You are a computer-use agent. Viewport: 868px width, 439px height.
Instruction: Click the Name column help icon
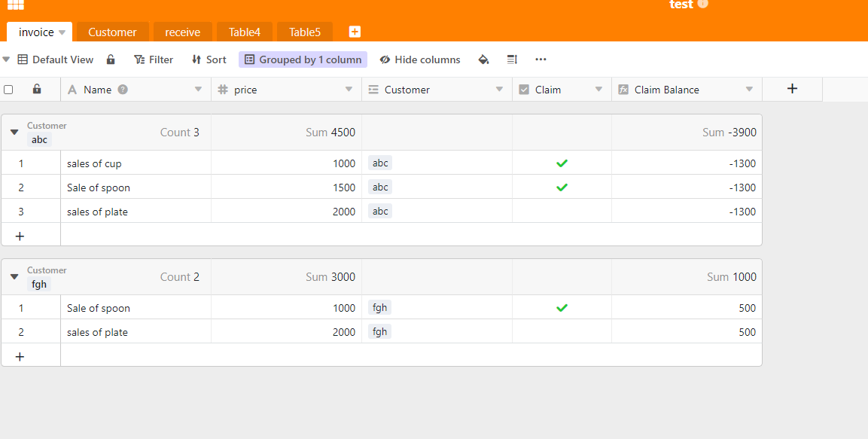(x=123, y=90)
